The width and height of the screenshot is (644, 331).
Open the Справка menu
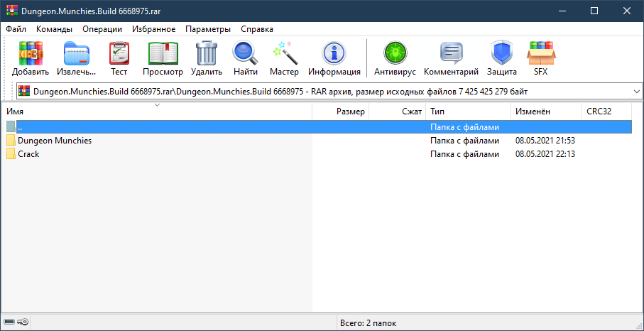click(257, 29)
